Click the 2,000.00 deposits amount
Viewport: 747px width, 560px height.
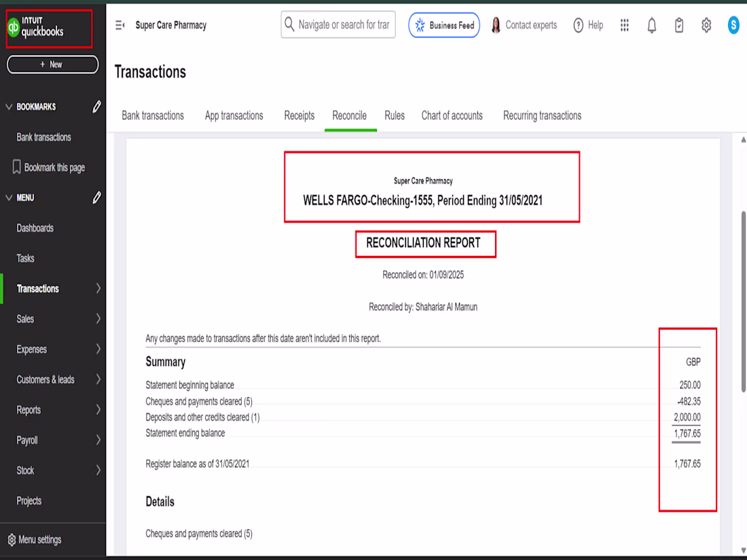(x=687, y=417)
